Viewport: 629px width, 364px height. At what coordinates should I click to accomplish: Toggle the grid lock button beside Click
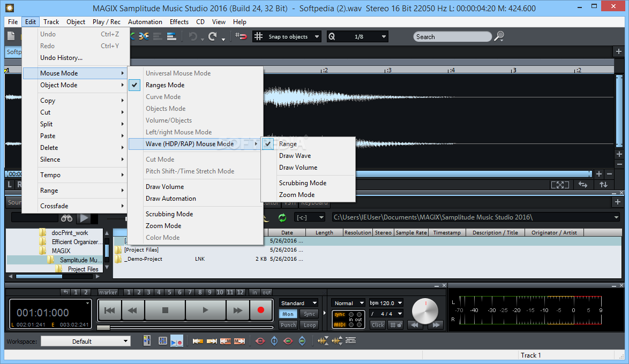pos(396,325)
